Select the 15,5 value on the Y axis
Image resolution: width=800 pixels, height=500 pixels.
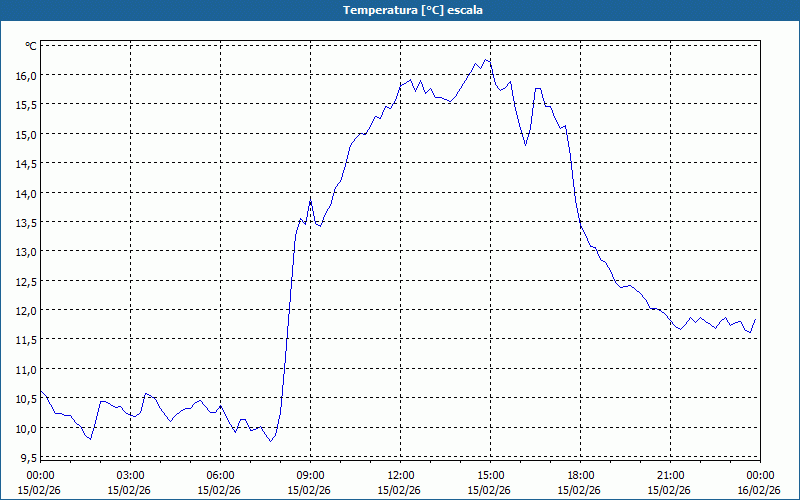coord(25,104)
